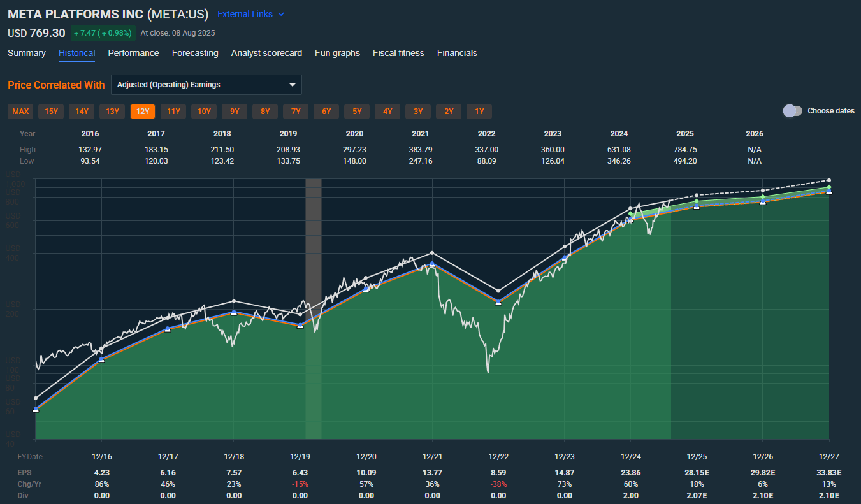Open the Price Correlated With dropdown
The image size is (861, 504).
pyautogui.click(x=206, y=84)
